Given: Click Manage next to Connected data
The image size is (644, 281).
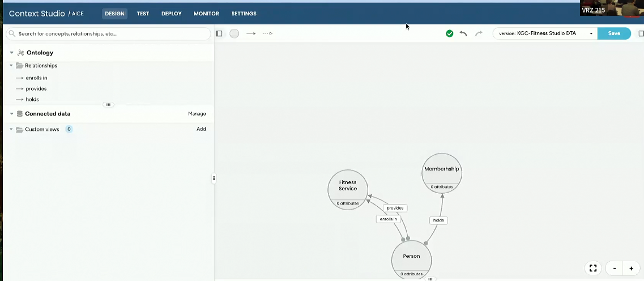Looking at the screenshot, I should coord(197,114).
